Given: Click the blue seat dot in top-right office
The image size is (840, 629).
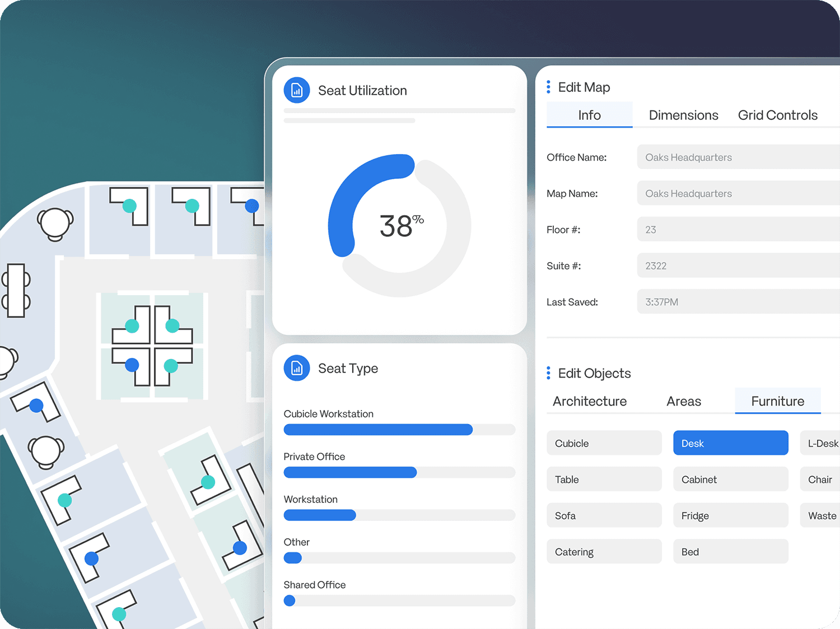Looking at the screenshot, I should tap(252, 206).
